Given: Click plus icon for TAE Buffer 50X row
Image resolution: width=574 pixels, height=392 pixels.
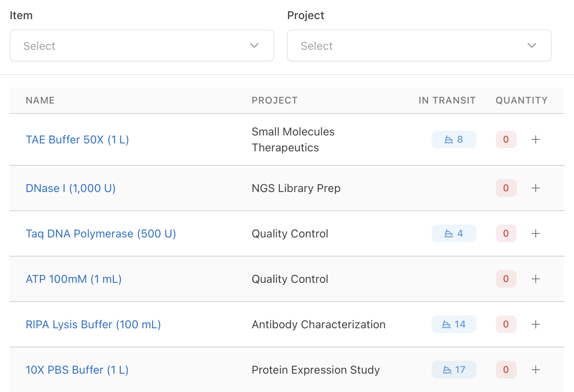Looking at the screenshot, I should pyautogui.click(x=536, y=139).
